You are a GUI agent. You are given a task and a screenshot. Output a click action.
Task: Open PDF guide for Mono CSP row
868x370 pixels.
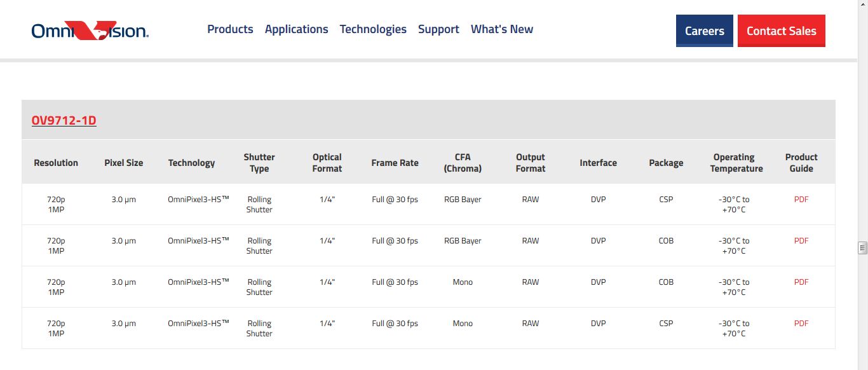point(801,324)
